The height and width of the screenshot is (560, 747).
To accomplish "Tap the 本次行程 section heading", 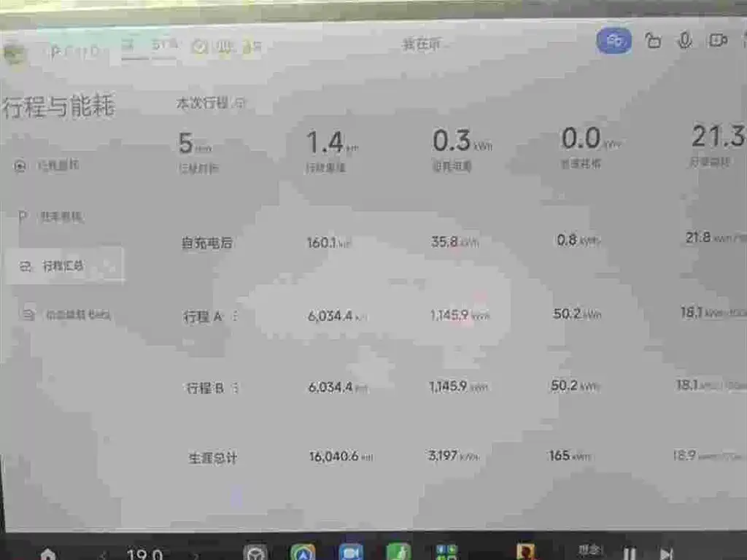I will 202,102.
